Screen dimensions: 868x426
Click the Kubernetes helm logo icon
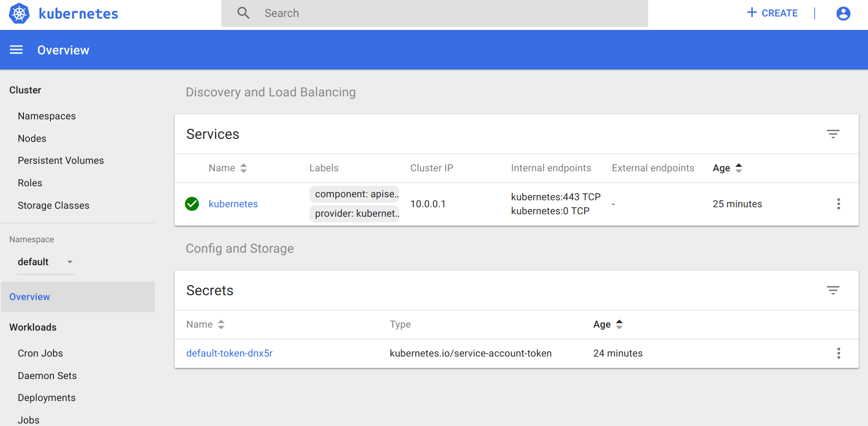(x=19, y=13)
